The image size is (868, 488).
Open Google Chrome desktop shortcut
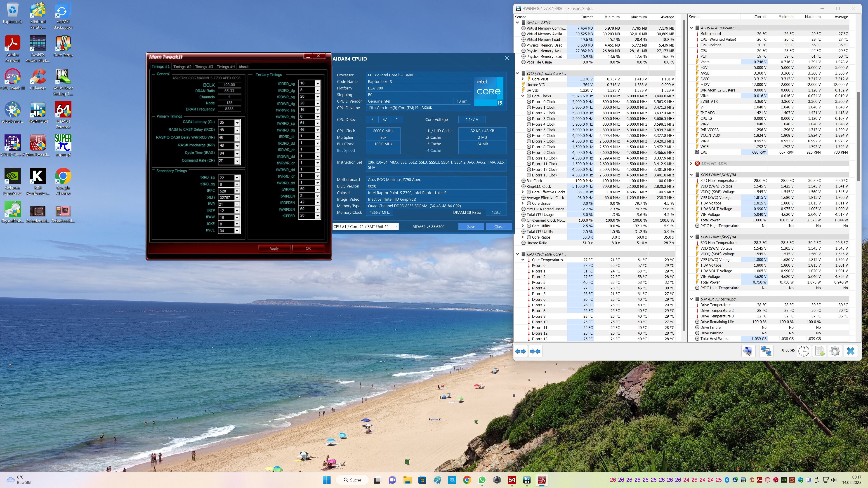[x=63, y=181]
